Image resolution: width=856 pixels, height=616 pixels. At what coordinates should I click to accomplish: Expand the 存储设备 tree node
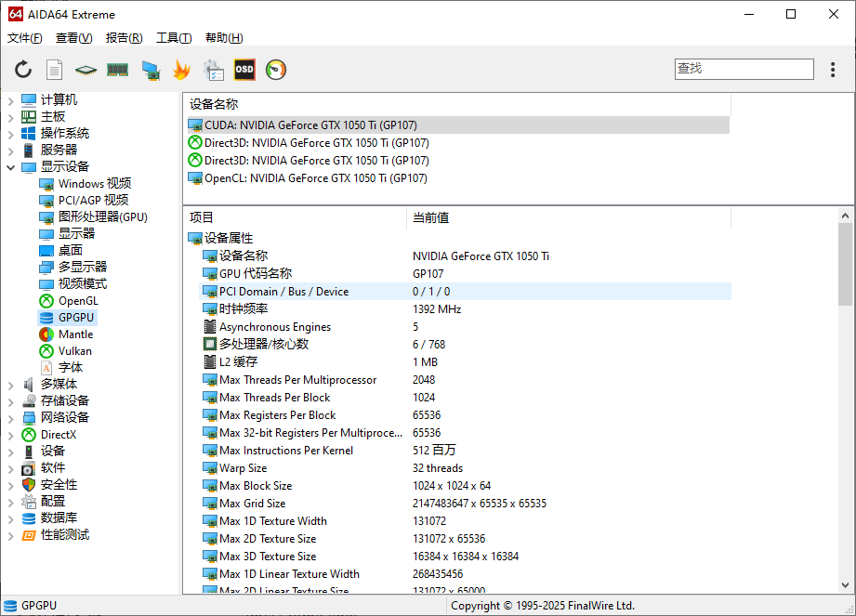[x=10, y=401]
